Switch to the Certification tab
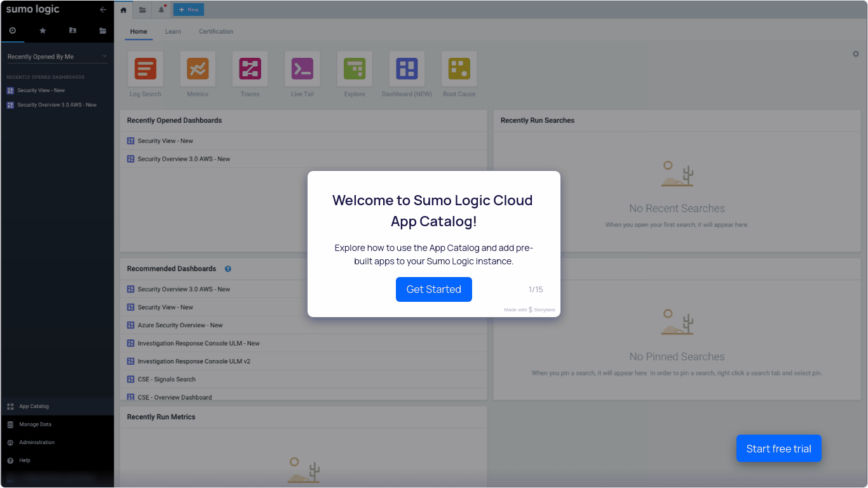The width and height of the screenshot is (868, 488). point(216,31)
